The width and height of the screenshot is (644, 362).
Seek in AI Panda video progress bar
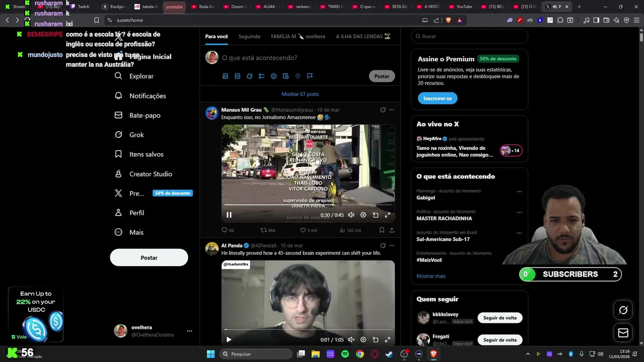point(308,330)
